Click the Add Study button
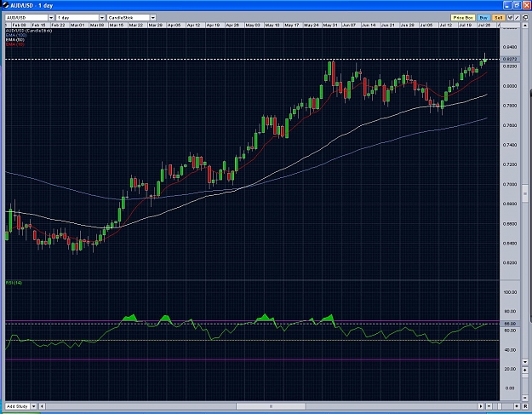The width and height of the screenshot is (532, 414). 18,406
